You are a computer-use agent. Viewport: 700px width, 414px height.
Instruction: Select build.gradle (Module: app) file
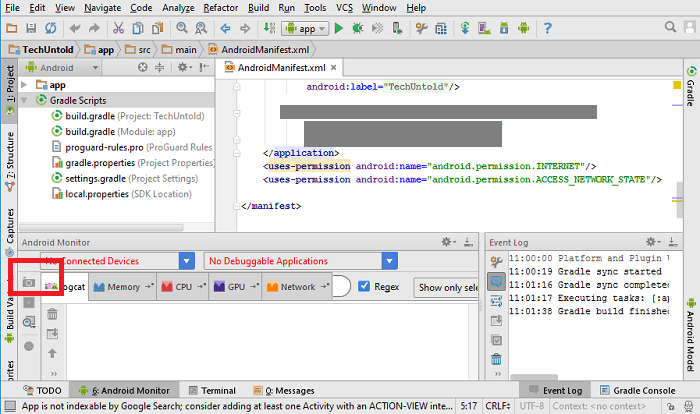113,132
